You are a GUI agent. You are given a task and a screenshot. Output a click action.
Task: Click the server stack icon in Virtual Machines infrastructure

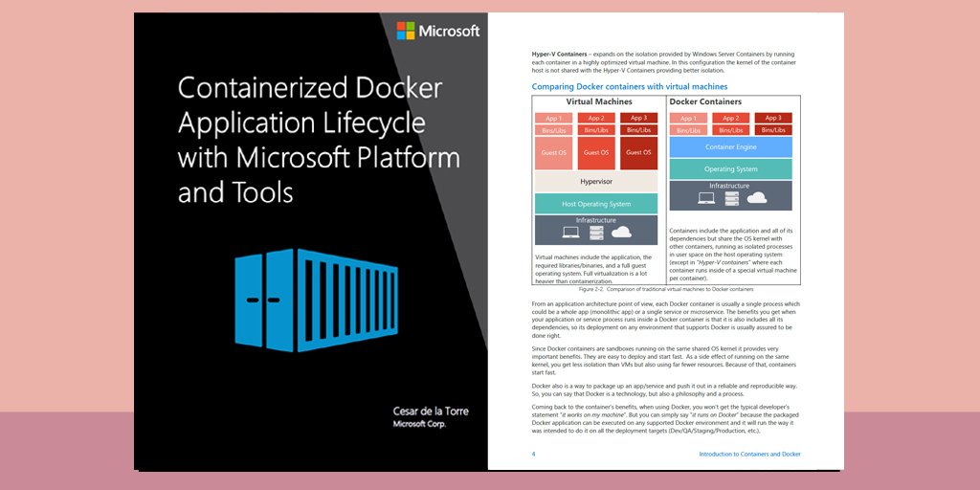tap(596, 233)
